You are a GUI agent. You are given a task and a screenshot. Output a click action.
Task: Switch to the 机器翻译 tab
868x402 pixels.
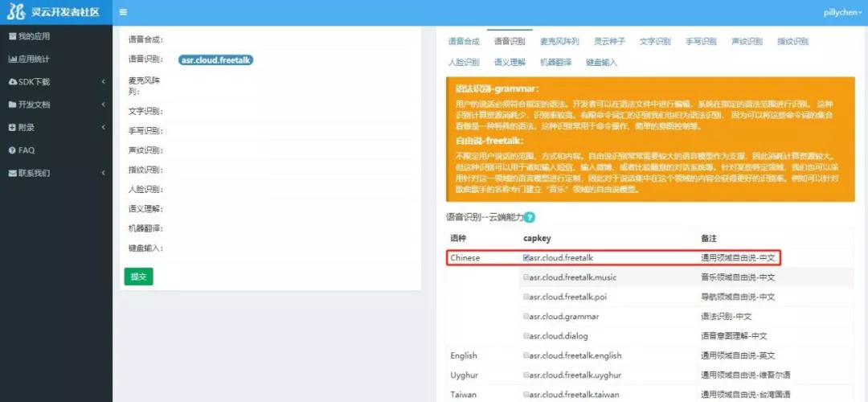click(x=555, y=62)
